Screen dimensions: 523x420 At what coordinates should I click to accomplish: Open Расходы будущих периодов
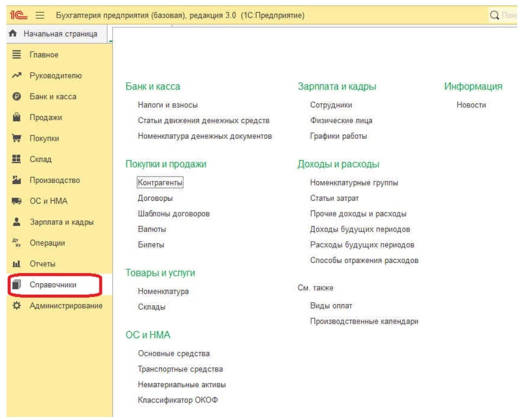(362, 245)
